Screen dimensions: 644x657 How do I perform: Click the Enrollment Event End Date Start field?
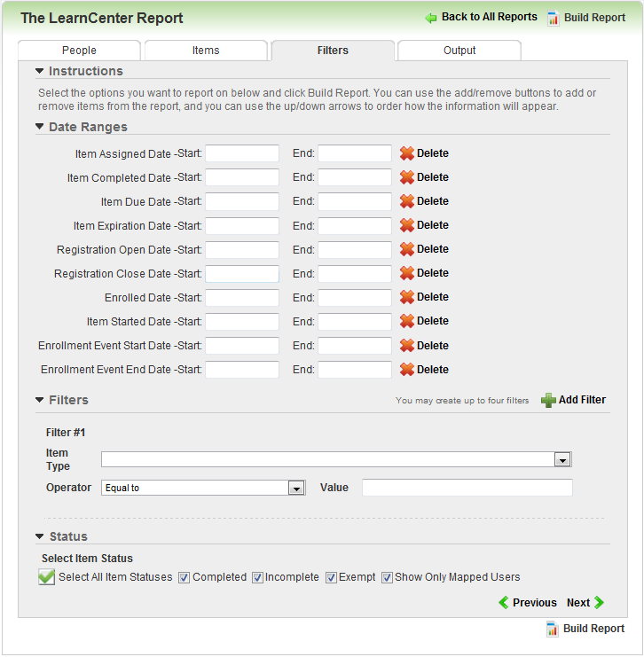tap(242, 370)
